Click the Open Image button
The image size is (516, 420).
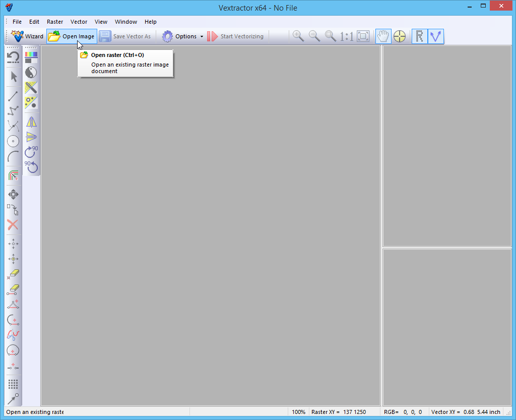(x=72, y=36)
